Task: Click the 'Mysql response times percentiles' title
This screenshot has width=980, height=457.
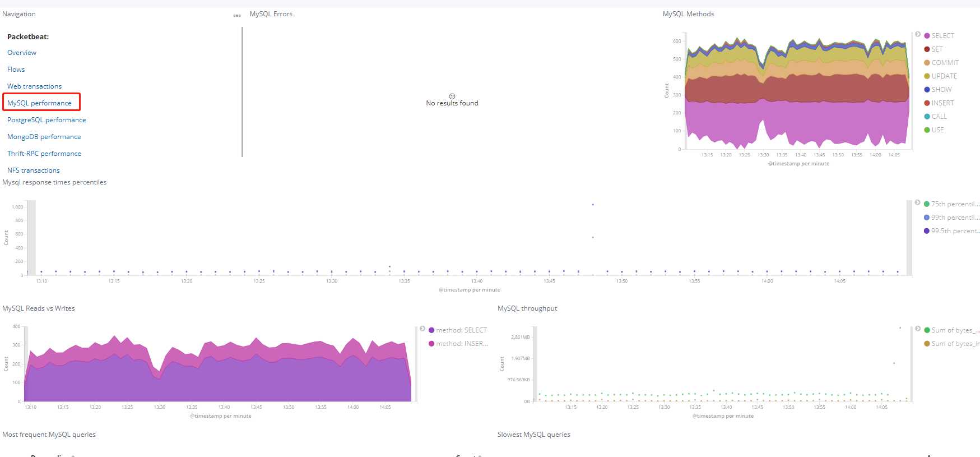Action: 54,182
